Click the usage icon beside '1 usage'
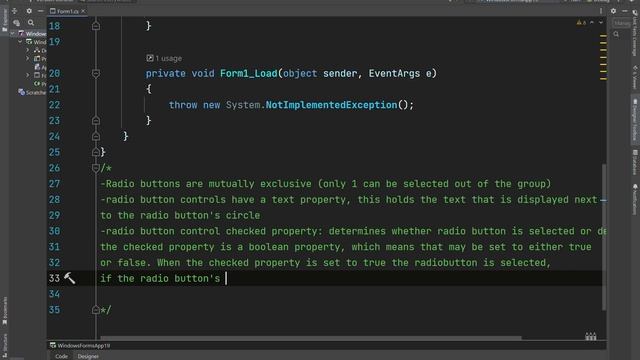This screenshot has height=360, width=640. pyautogui.click(x=150, y=58)
